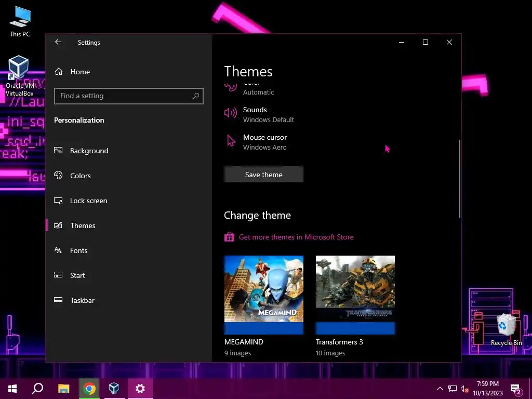
Task: Switch to Google Chrome on the taskbar
Action: (89, 389)
